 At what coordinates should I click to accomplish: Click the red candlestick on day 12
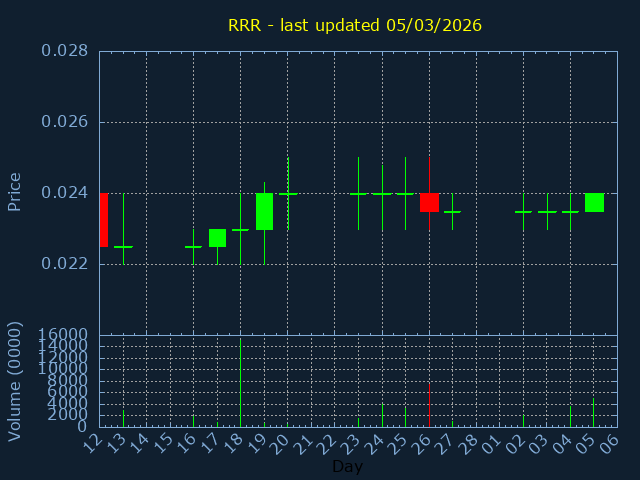[x=103, y=220]
